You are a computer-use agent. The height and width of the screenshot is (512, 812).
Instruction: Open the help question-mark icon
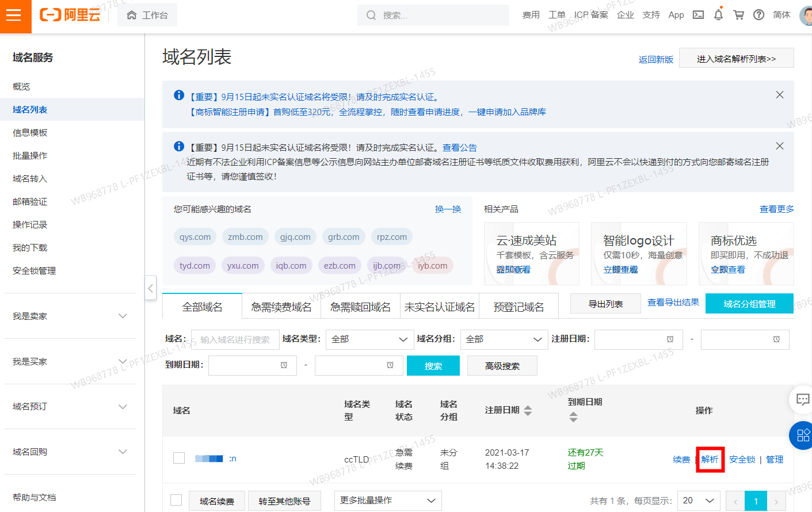point(759,15)
